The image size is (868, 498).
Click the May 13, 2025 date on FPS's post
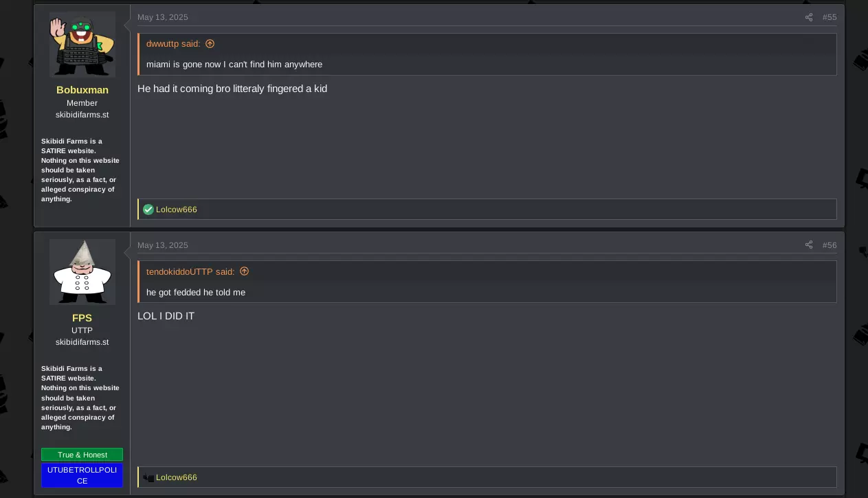(162, 245)
